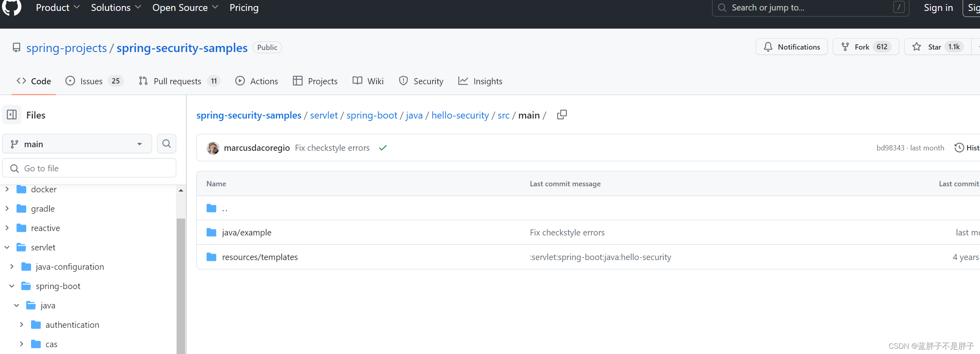This screenshot has height=354, width=980.
Task: Open the spring-projects organization link
Action: [67, 48]
